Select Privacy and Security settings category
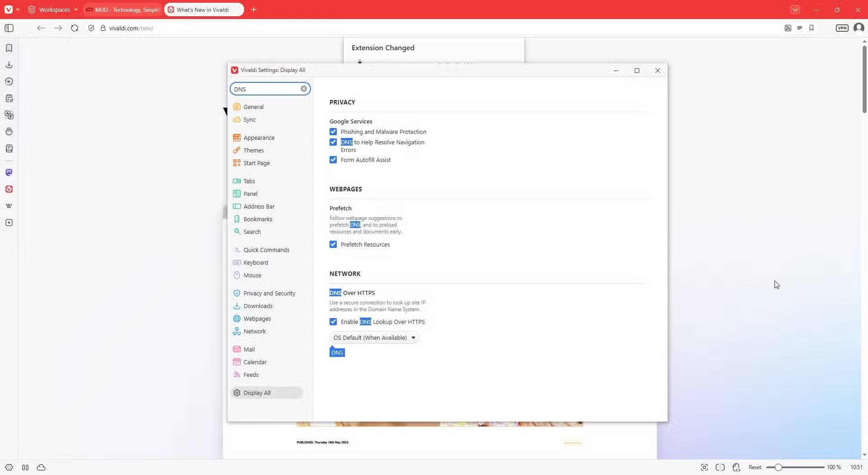This screenshot has height=475, width=868. click(269, 294)
